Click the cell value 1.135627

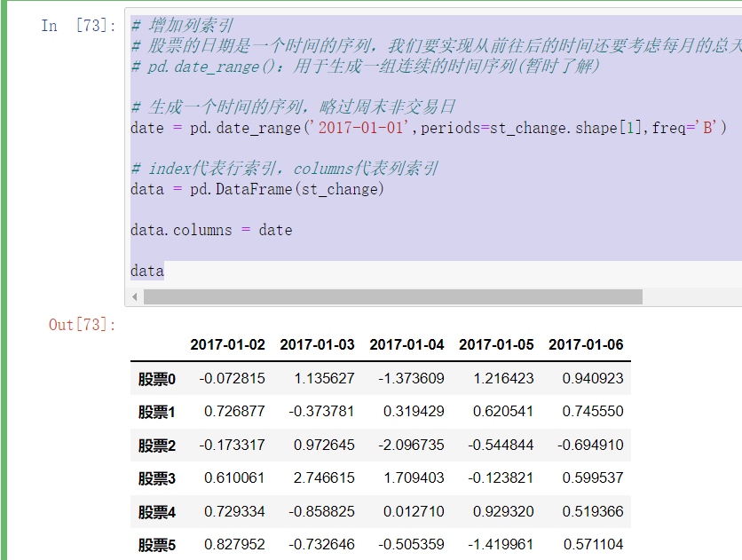pos(324,378)
